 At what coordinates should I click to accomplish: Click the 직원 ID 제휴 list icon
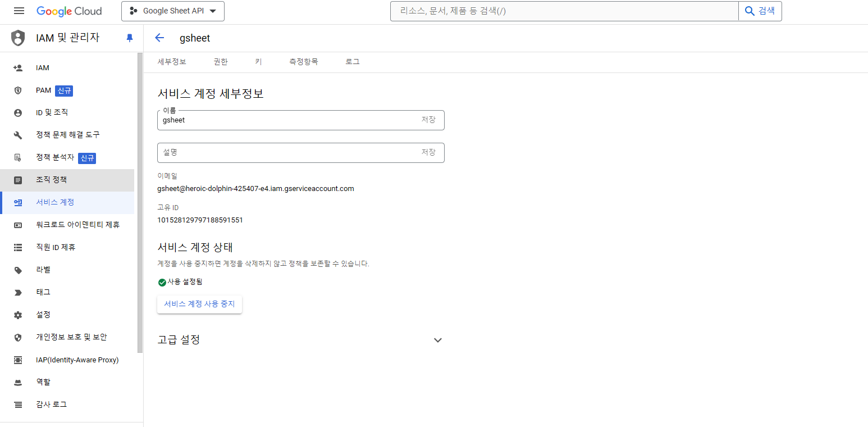click(18, 248)
